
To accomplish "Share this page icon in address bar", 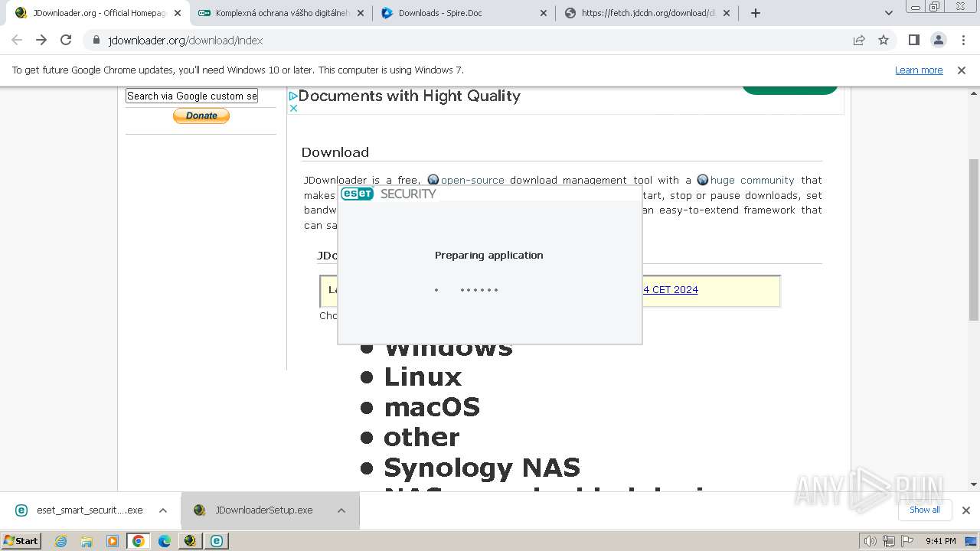I will 859,41.
